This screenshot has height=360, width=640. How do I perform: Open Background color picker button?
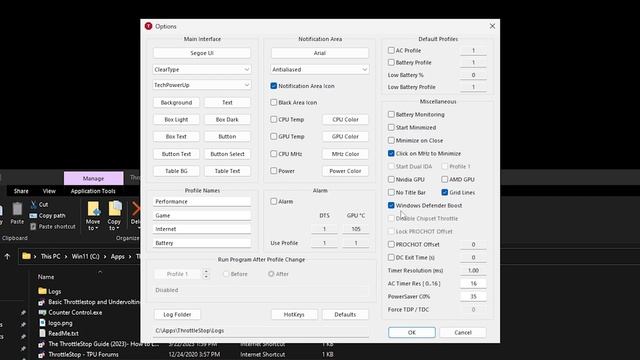coord(176,102)
